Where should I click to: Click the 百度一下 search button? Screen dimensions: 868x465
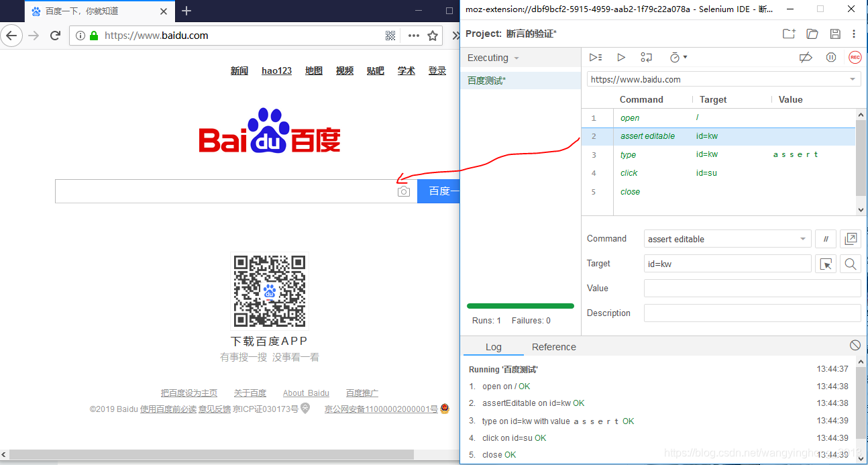coord(439,191)
